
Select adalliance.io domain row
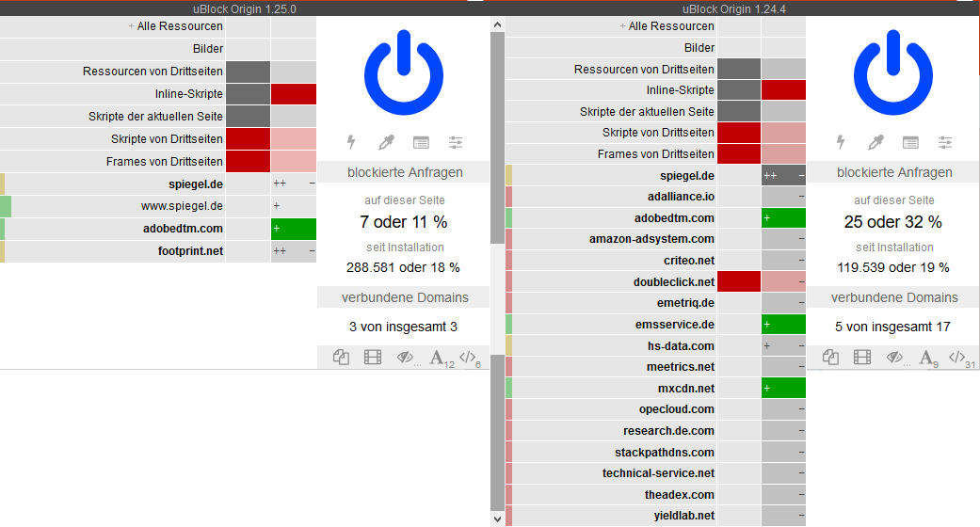[611, 197]
